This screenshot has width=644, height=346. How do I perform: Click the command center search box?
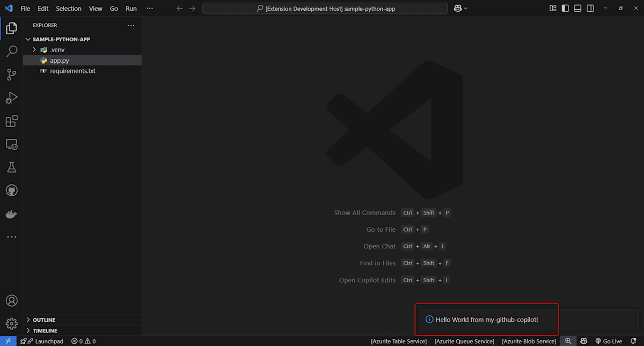pos(325,9)
